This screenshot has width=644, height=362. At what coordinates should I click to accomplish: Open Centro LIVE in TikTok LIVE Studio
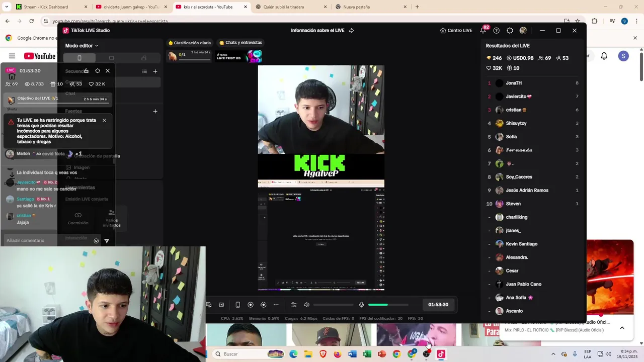[x=456, y=30]
